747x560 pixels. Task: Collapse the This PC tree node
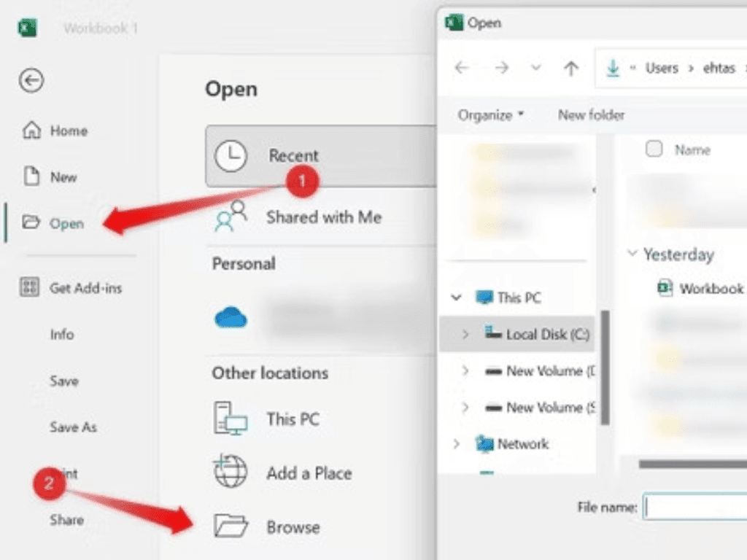[x=457, y=297]
